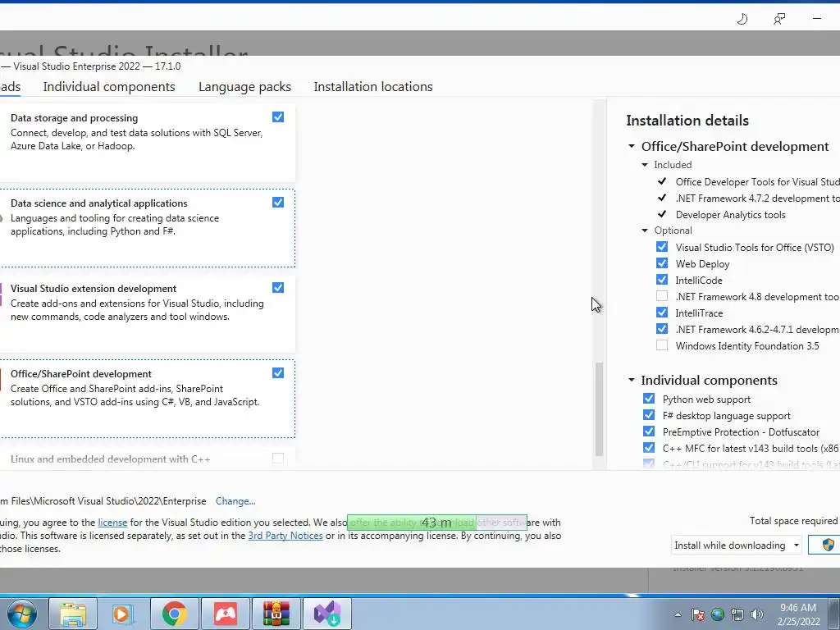Viewport: 840px width, 630px height.
Task: Collapse Office/SharePoint development details section
Action: click(x=632, y=146)
